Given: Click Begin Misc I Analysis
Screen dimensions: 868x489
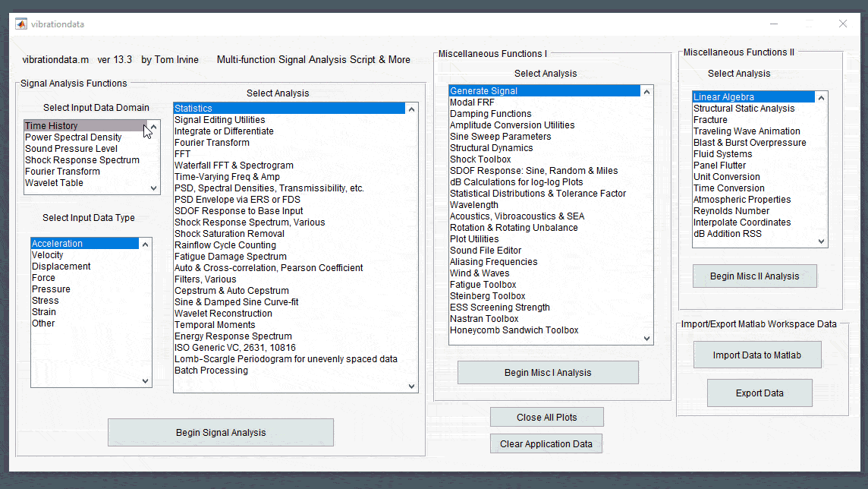Looking at the screenshot, I should point(548,372).
